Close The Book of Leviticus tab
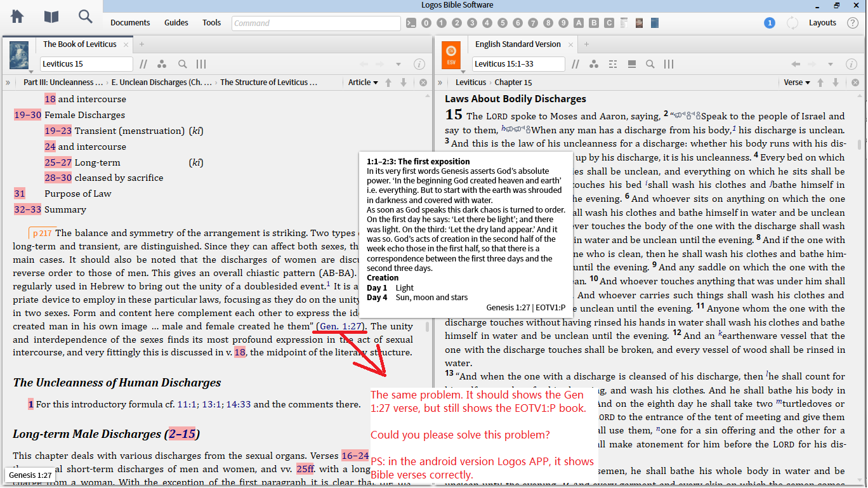 pos(126,44)
